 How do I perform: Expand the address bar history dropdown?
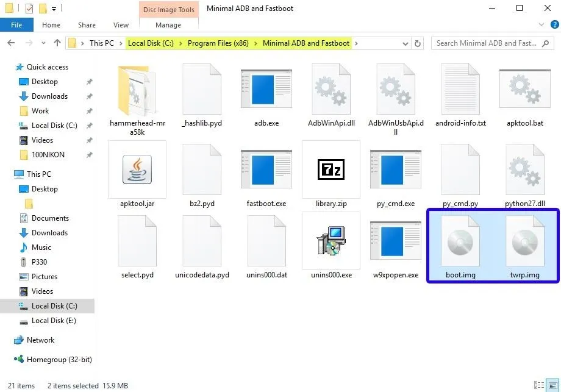pos(405,44)
